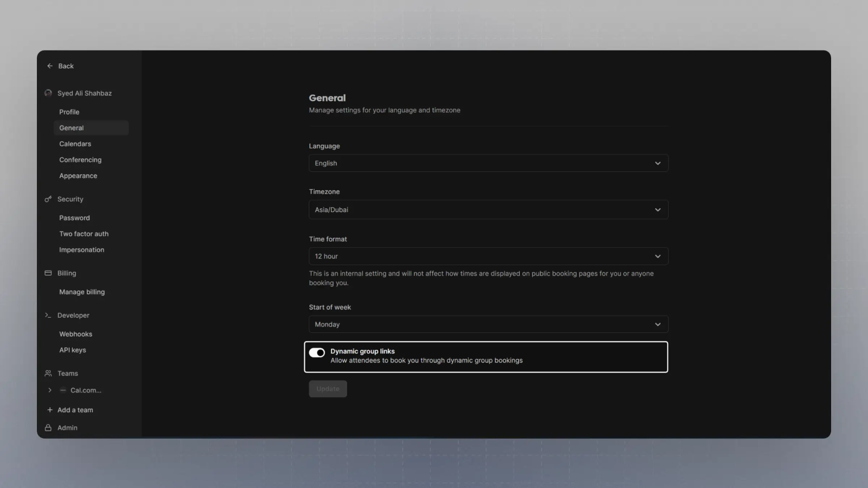Go to Calendars settings
The height and width of the screenshot is (488, 868).
pos(75,144)
